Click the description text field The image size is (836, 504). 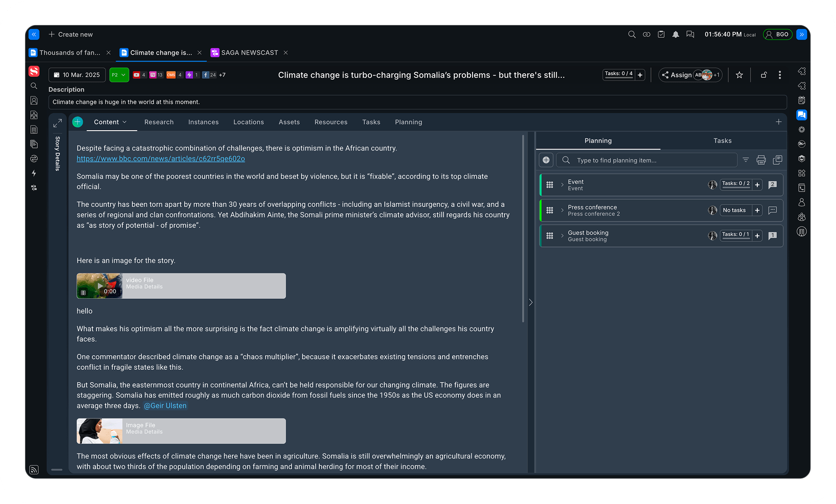418,102
